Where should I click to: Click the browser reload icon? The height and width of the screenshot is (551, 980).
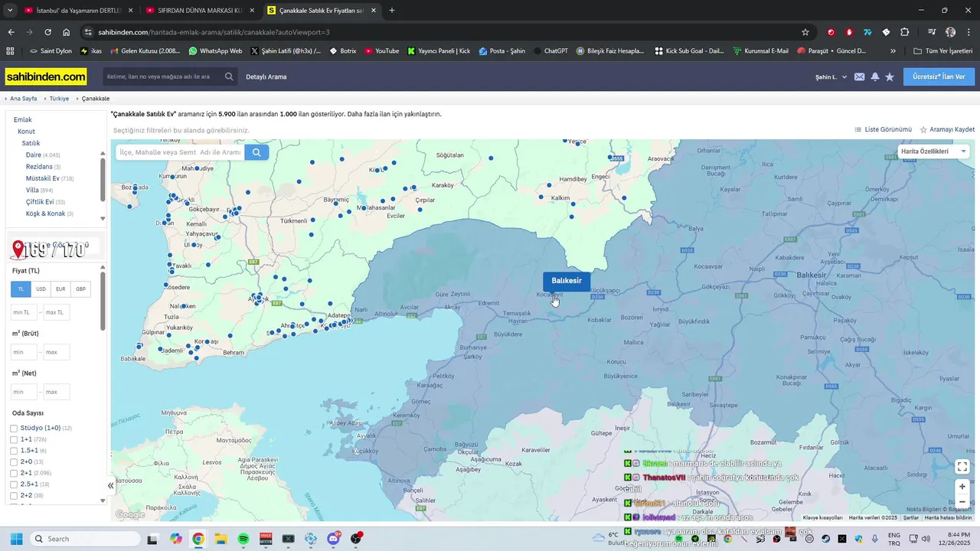pos(47,32)
